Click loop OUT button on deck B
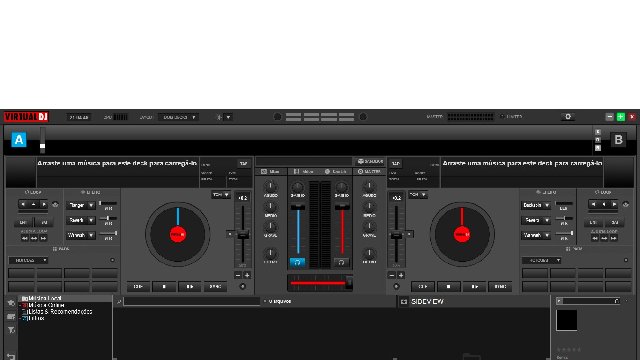This screenshot has width=640, height=360. [x=614, y=222]
